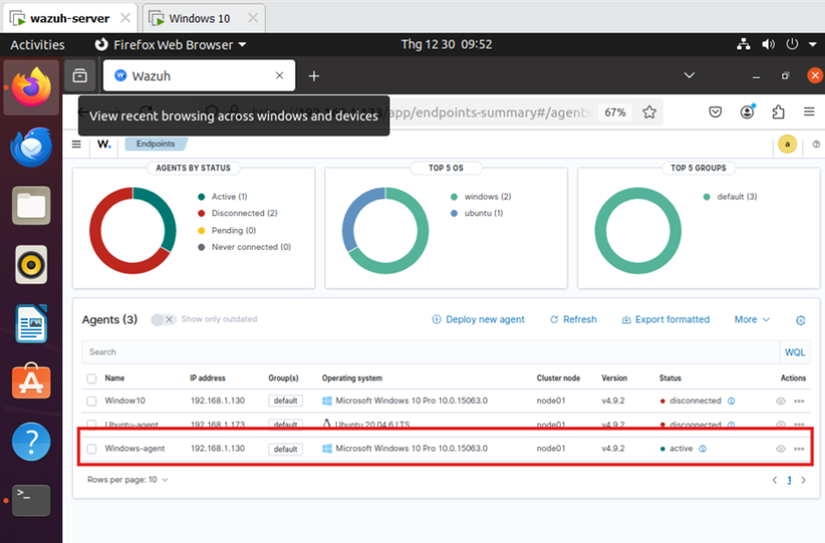Click info icon for Window10 disconnected status
The width and height of the screenshot is (825, 543).
tap(731, 401)
